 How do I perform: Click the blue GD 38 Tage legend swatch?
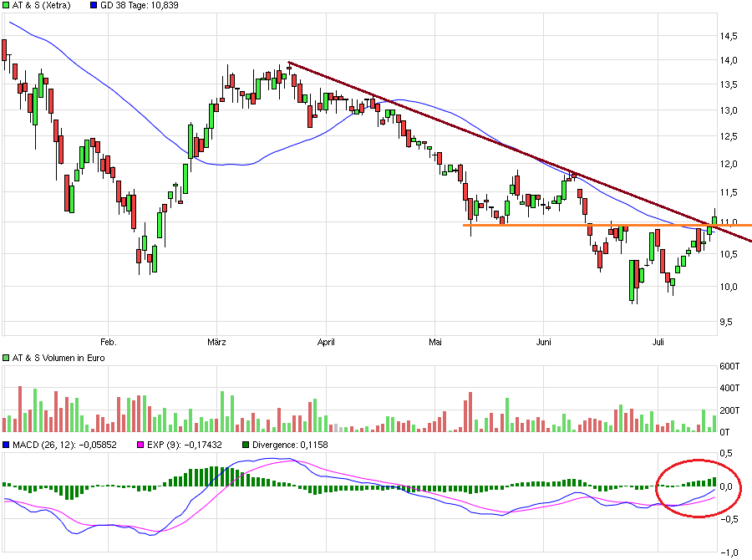[x=94, y=6]
